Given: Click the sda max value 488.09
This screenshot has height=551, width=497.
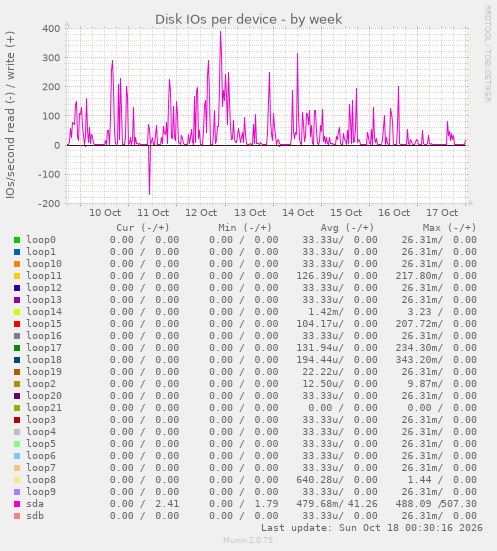Looking at the screenshot, I should tap(413, 504).
